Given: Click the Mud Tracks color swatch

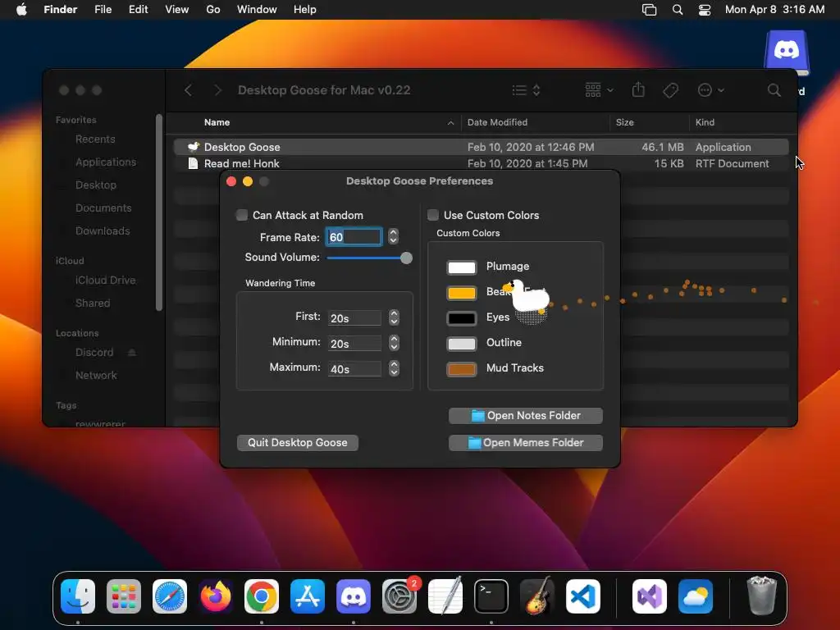Looking at the screenshot, I should [x=461, y=368].
